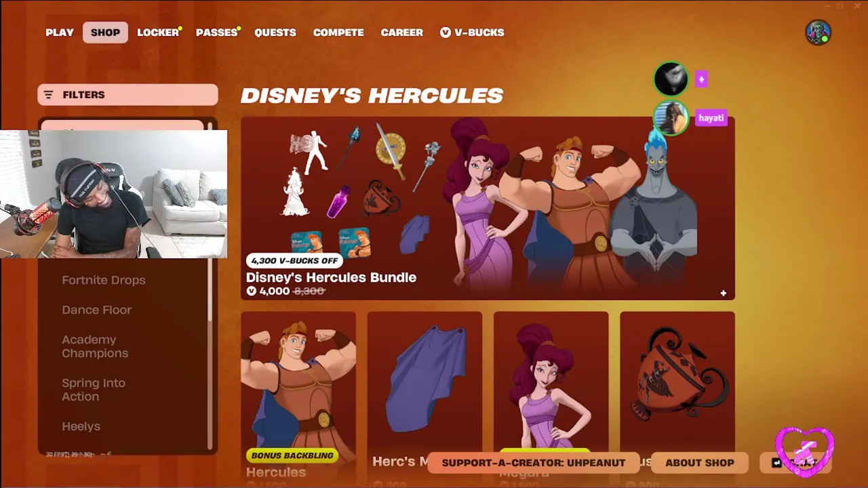The image size is (868, 488).
Task: Open the Disney's Hercules Bundle tile
Action: [x=488, y=208]
